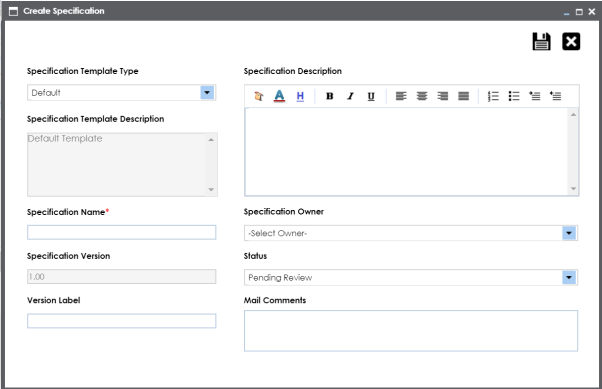The image size is (602, 389).
Task: Justify description text
Action: pyautogui.click(x=463, y=96)
